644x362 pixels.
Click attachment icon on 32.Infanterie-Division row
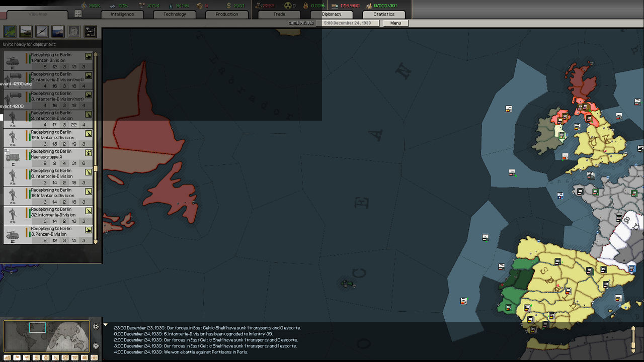click(x=89, y=211)
